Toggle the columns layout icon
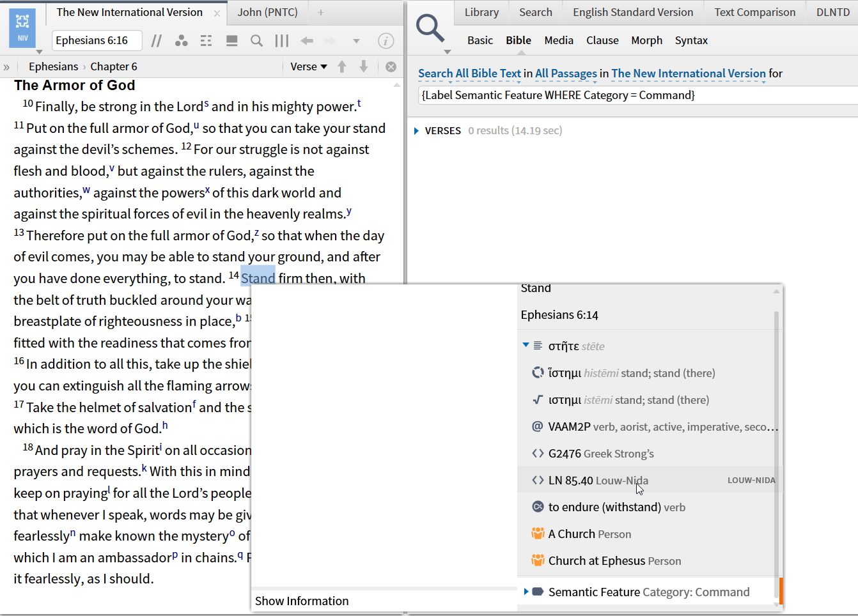858x616 pixels. (x=282, y=41)
